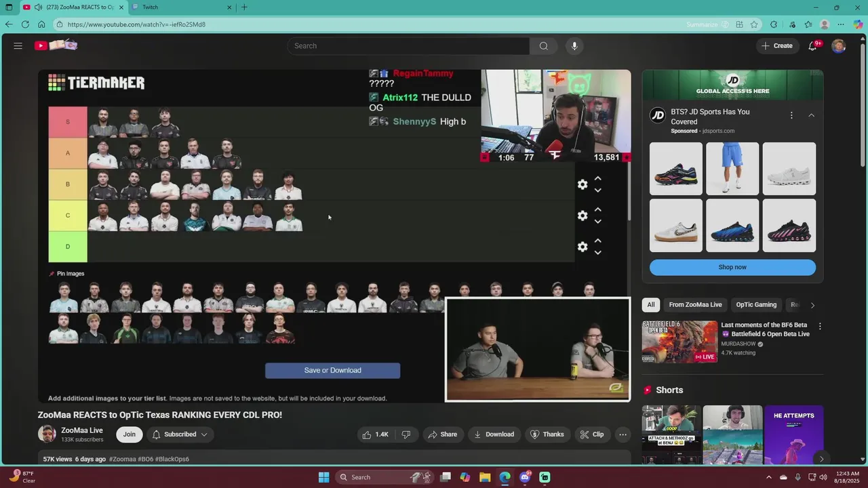Image resolution: width=868 pixels, height=488 pixels.
Task: Show hidden system tray icons
Action: 769,477
